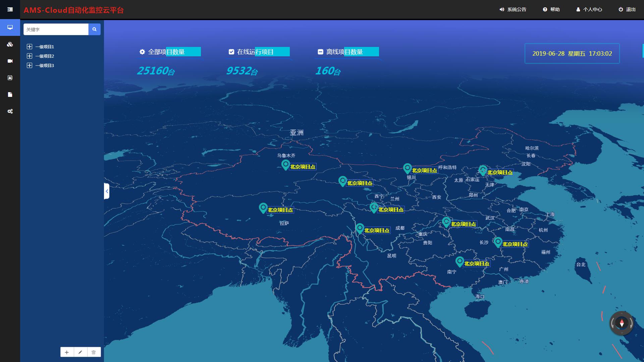Open the cubes module sidebar icon
Image resolution: width=644 pixels, height=362 pixels.
click(x=10, y=44)
